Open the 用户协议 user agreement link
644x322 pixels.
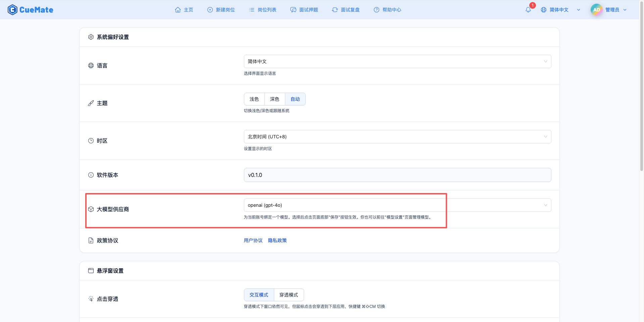click(x=253, y=240)
